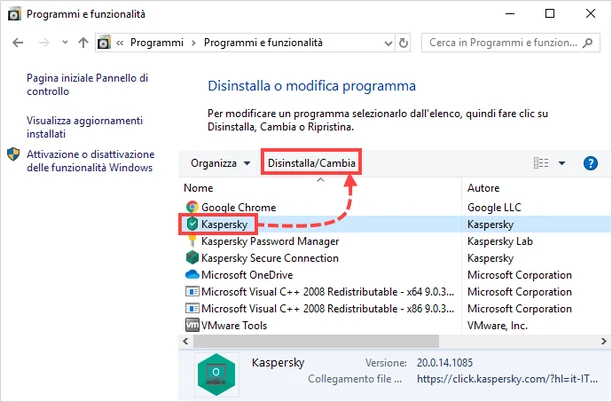612x402 pixels.
Task: Select the Google Chrome row name
Action: point(238,207)
